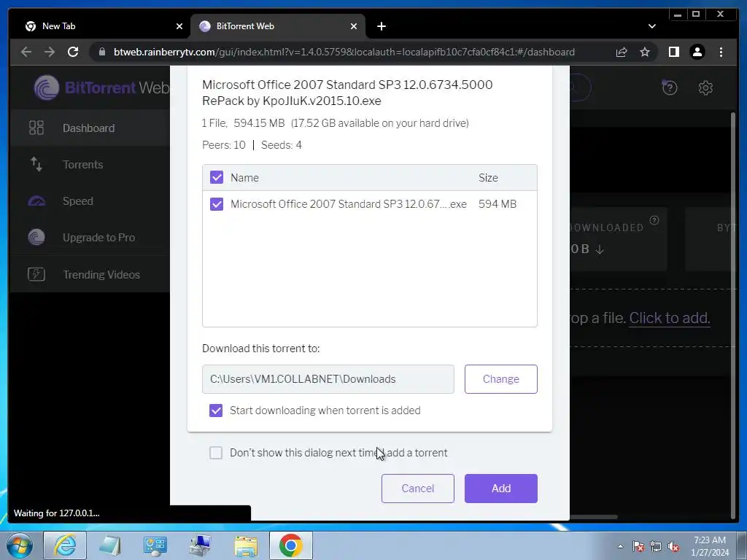
Task: Click the Torrents arrows icon
Action: click(x=36, y=164)
